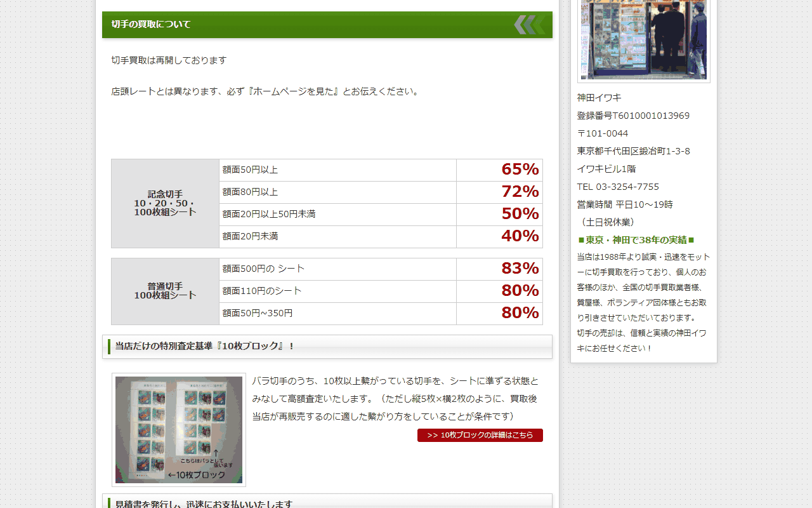
Task: Select the 普通切手 100枚組シート category cell
Action: point(166,291)
